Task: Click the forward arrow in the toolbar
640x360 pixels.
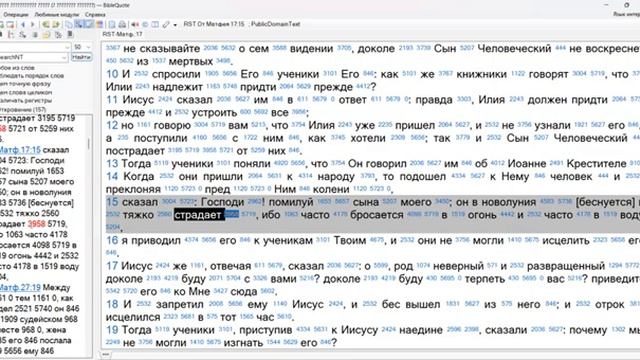Action: (33, 24)
